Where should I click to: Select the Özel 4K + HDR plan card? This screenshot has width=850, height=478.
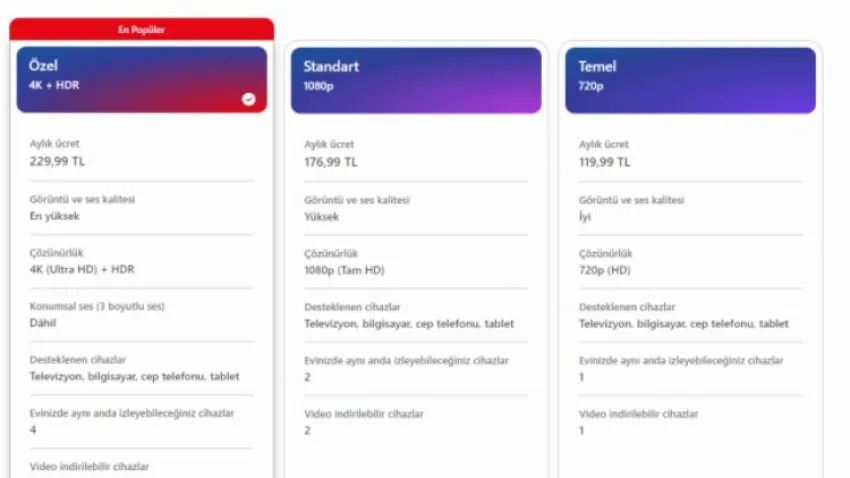click(x=141, y=78)
